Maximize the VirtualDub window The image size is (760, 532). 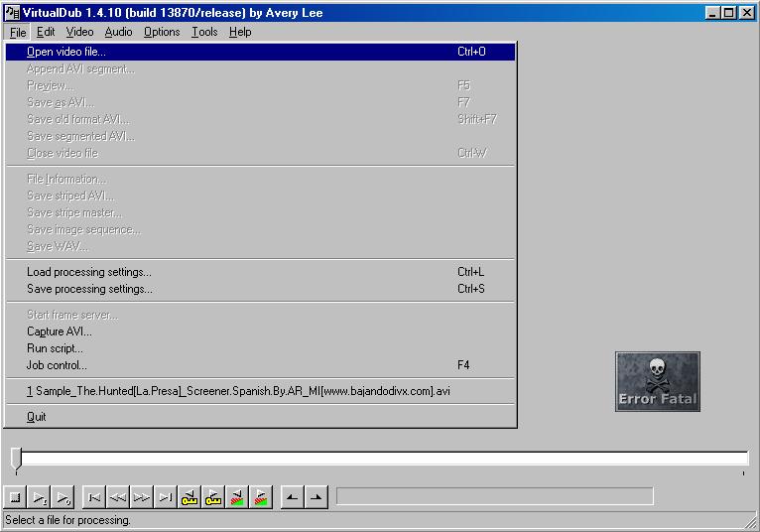tap(728, 13)
